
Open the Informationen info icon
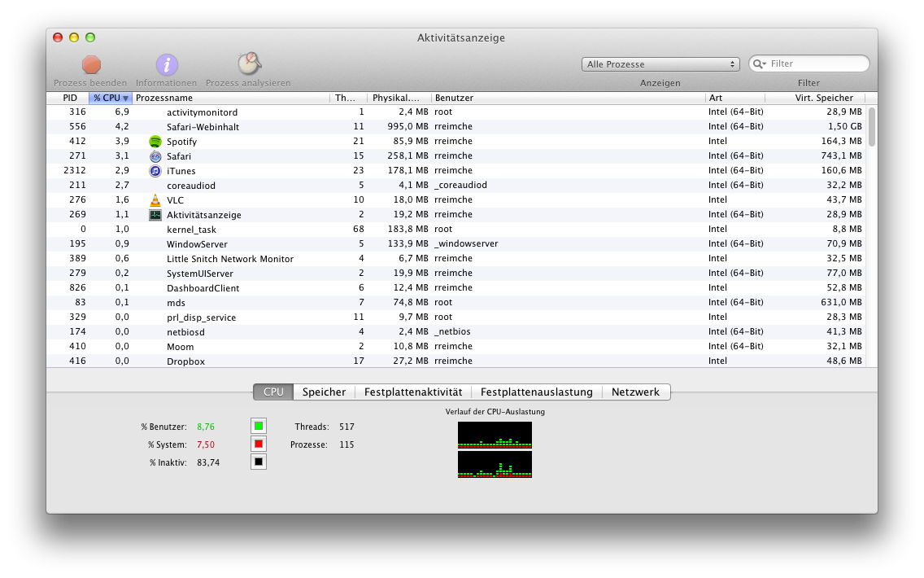pyautogui.click(x=167, y=64)
